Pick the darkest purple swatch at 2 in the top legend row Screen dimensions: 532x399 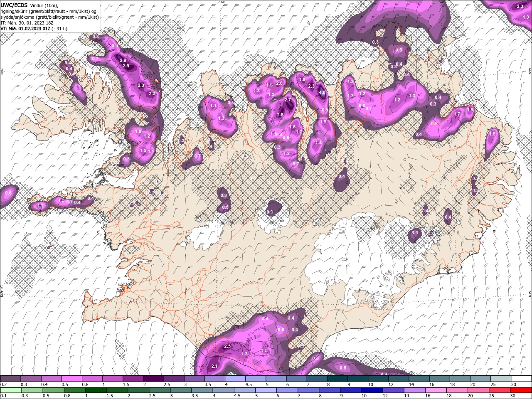click(153, 379)
